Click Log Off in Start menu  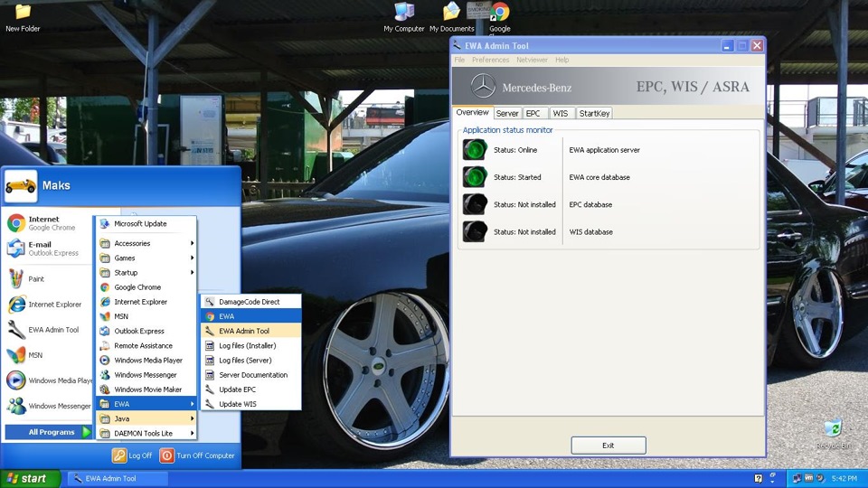pyautogui.click(x=132, y=455)
